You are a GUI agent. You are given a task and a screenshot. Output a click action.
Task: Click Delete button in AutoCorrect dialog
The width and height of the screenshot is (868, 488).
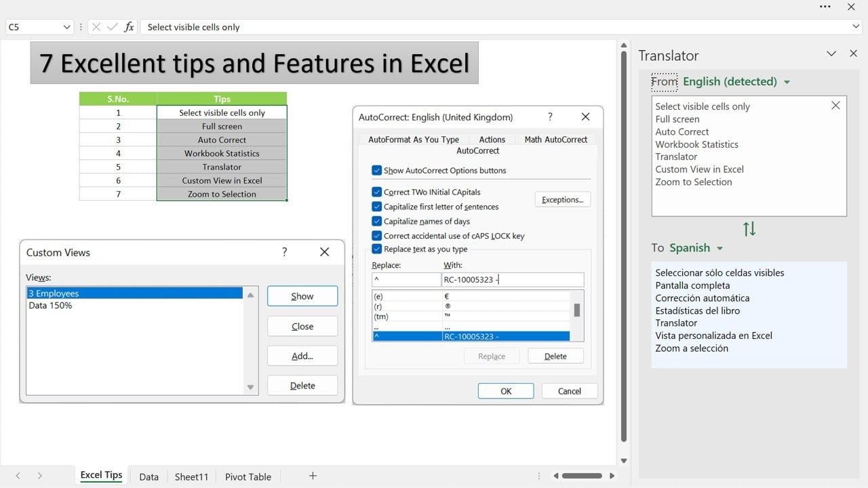tap(555, 356)
